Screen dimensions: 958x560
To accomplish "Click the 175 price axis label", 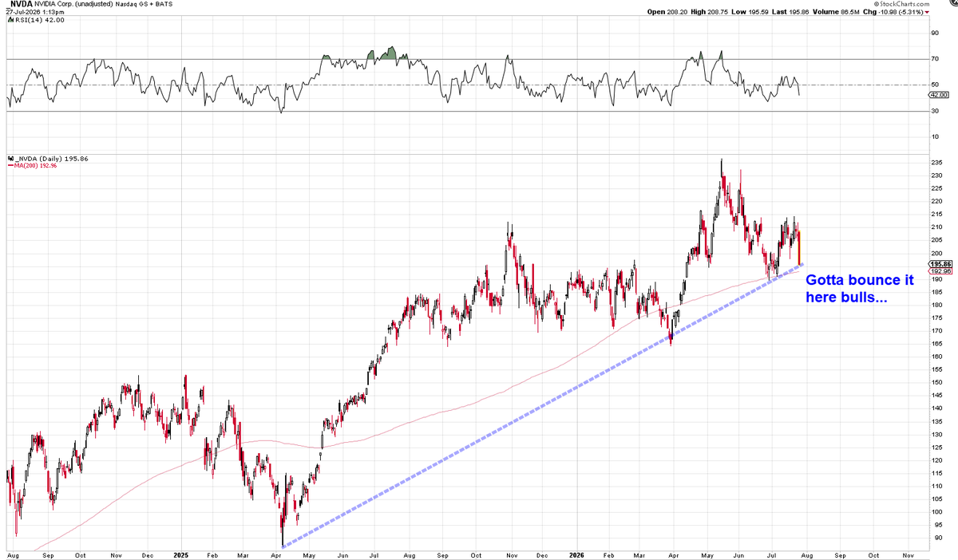I will tap(936, 317).
